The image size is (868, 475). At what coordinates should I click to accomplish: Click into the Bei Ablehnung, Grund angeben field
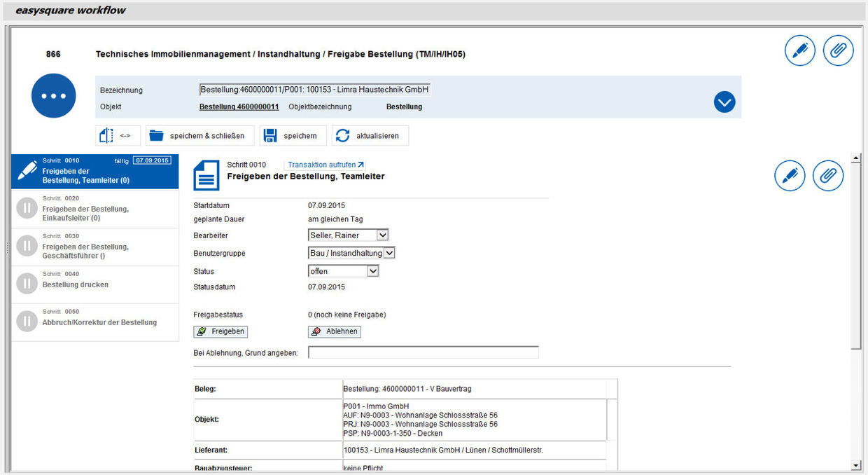(423, 352)
